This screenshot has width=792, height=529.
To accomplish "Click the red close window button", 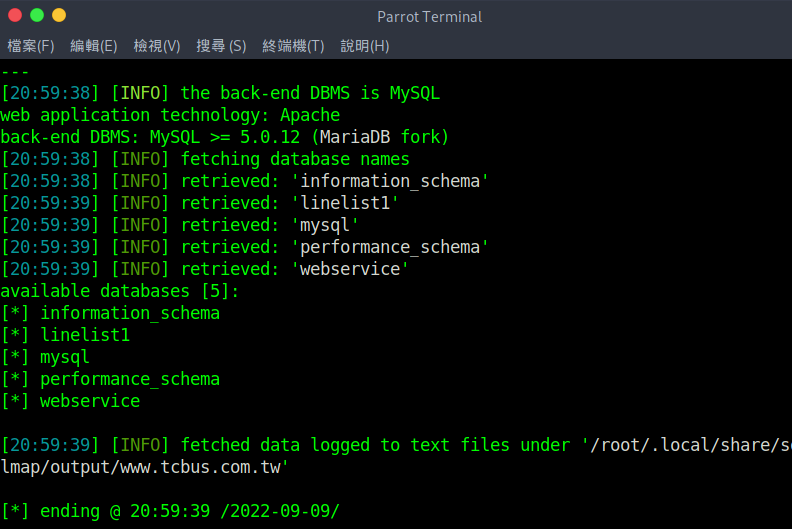I will (x=15, y=15).
